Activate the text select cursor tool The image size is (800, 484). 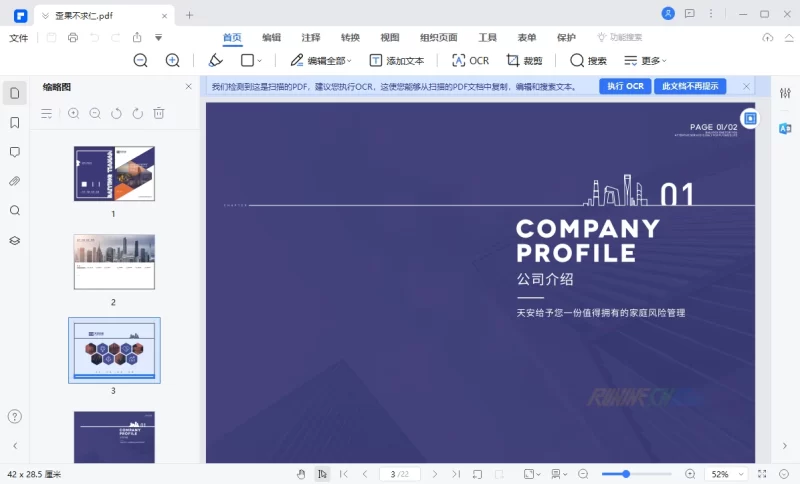tap(322, 474)
